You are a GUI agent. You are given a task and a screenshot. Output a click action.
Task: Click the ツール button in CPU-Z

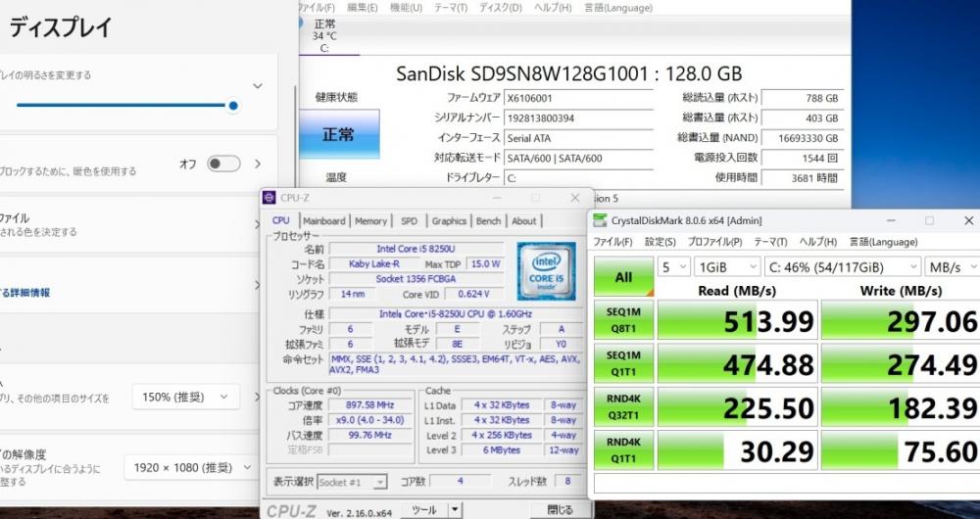[x=424, y=509]
